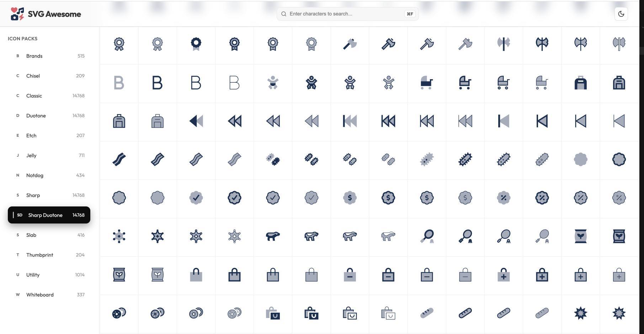
Task: Click the dark-filled seedling bag icon
Action: (580, 236)
